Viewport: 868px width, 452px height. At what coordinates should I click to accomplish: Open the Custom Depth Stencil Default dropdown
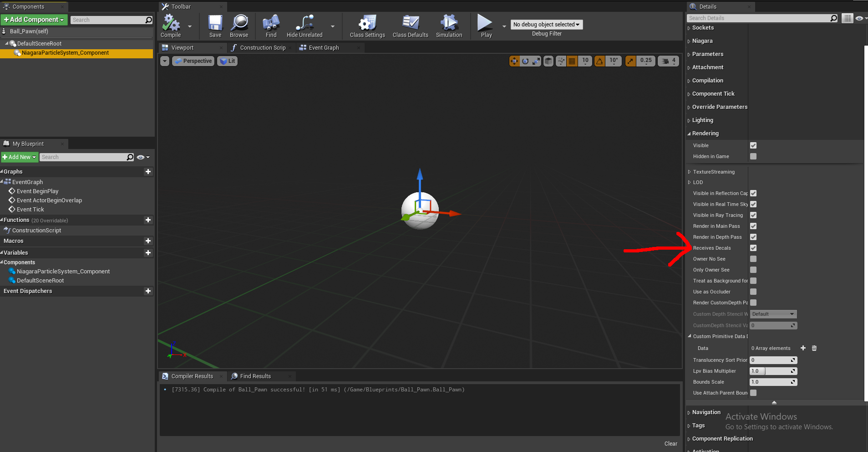772,314
